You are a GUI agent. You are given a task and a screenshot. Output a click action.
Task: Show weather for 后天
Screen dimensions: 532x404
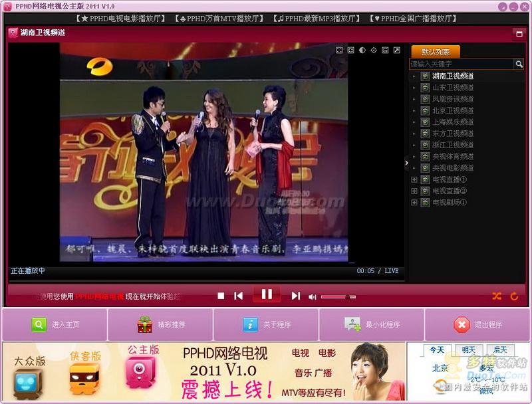tap(500, 350)
